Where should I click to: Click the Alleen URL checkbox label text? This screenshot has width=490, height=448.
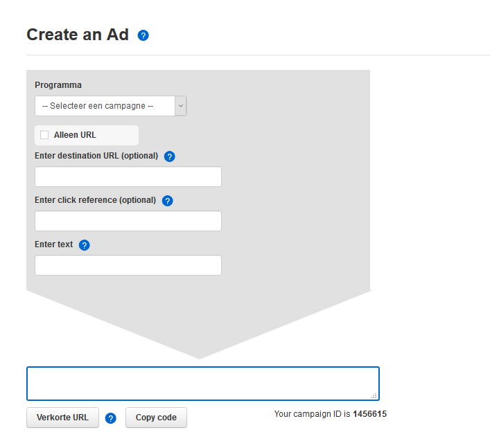point(75,135)
